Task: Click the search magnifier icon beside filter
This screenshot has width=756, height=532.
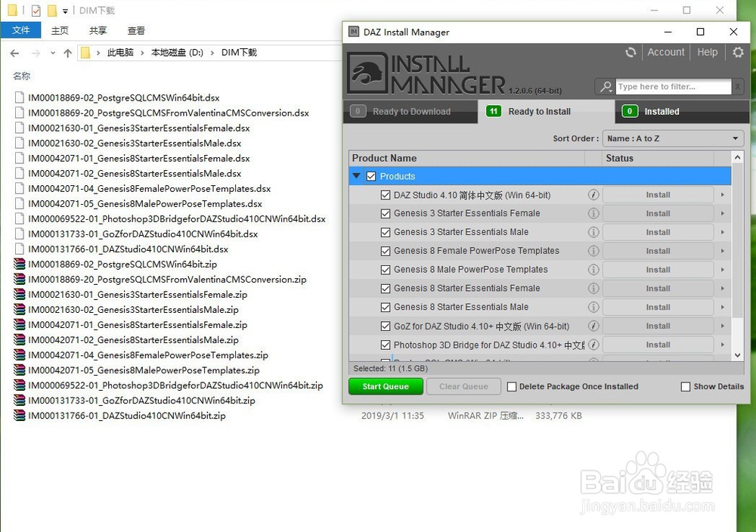Action: click(x=606, y=87)
